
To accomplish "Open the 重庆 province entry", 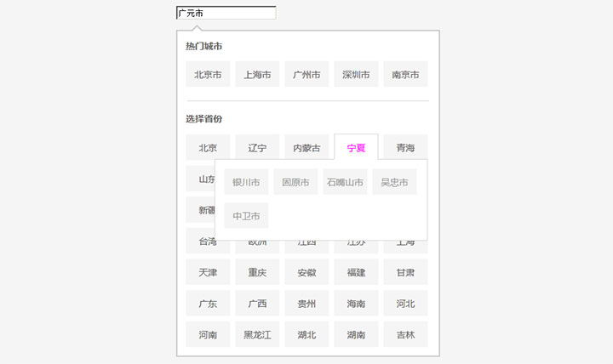I will tap(257, 273).
